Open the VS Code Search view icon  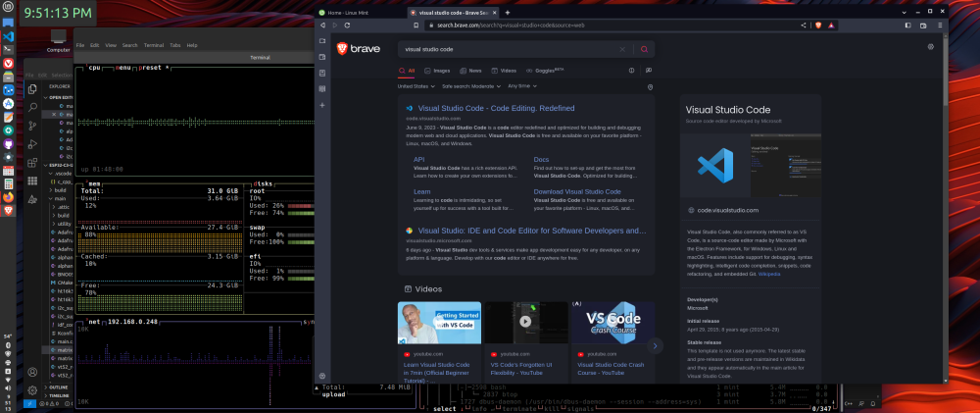pos(32,108)
